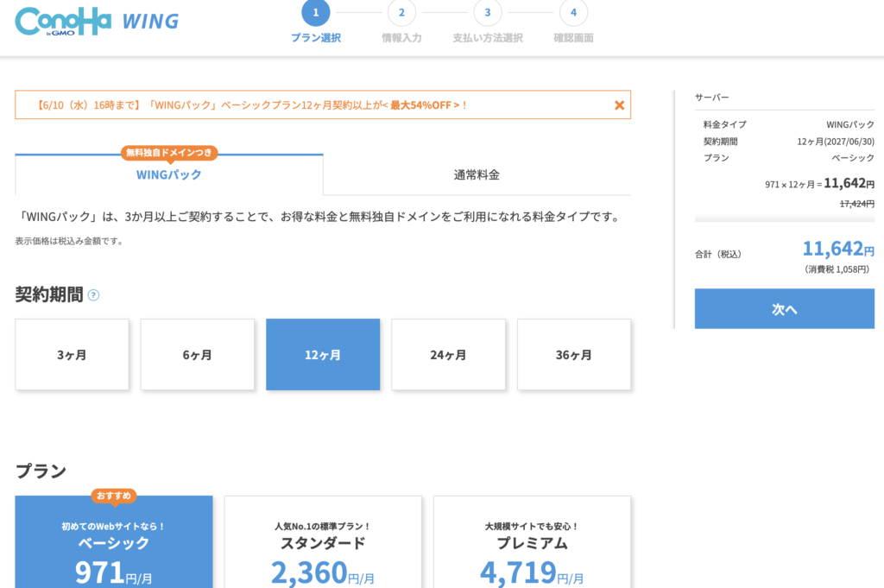
Task: Click the サーバー heading in the summary
Action: [x=711, y=98]
